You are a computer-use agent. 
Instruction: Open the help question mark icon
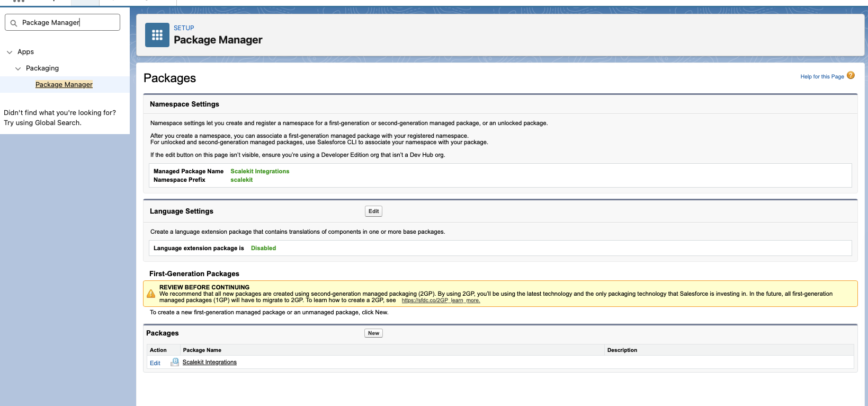851,75
